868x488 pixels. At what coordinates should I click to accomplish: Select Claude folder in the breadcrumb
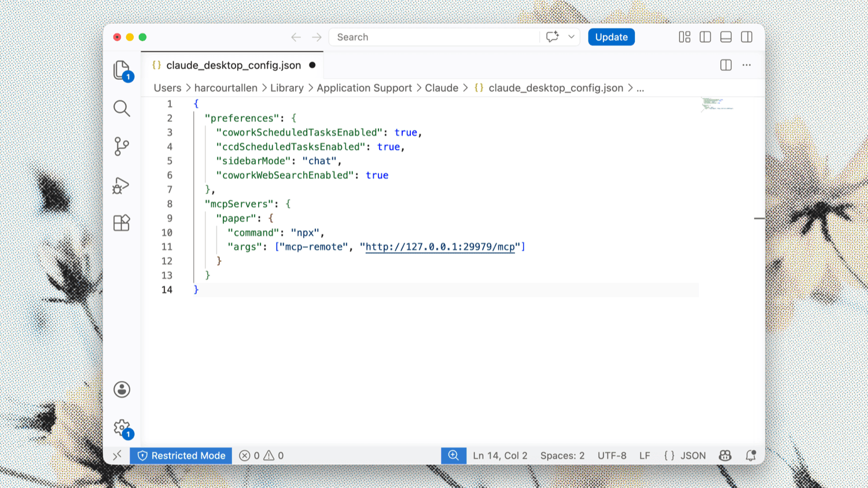pyautogui.click(x=442, y=88)
